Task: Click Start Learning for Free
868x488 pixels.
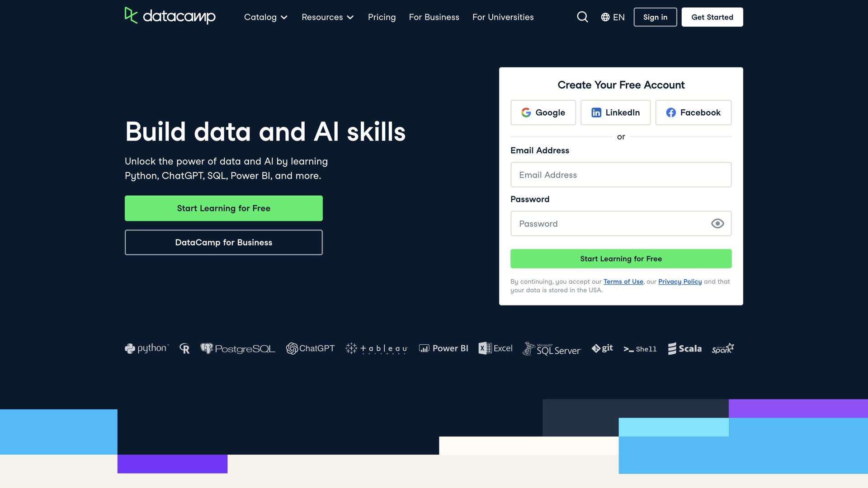Action: click(x=223, y=208)
